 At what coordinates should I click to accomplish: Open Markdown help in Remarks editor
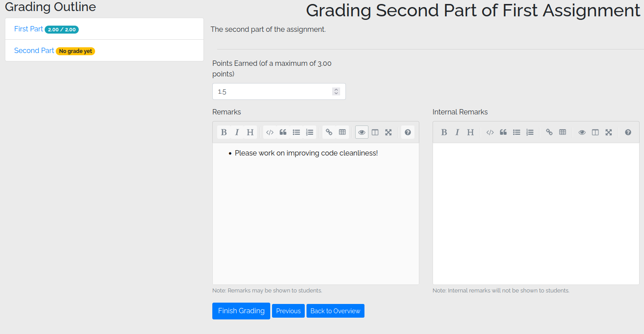408,132
